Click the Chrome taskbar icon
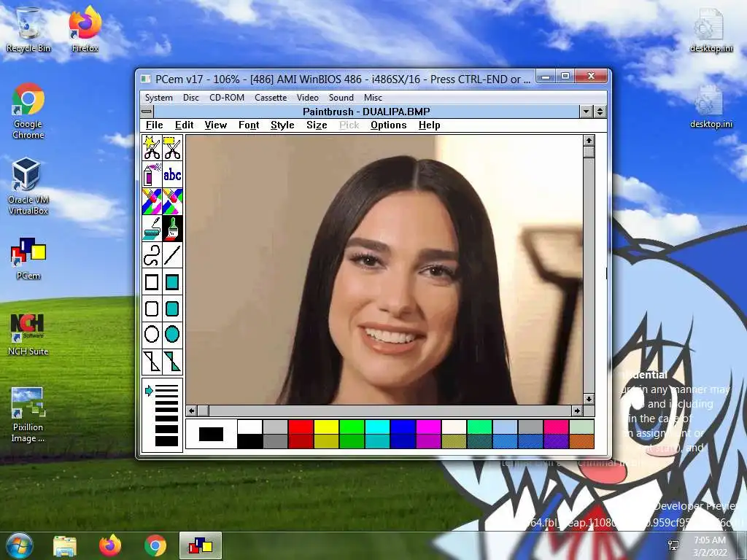 (x=155, y=545)
